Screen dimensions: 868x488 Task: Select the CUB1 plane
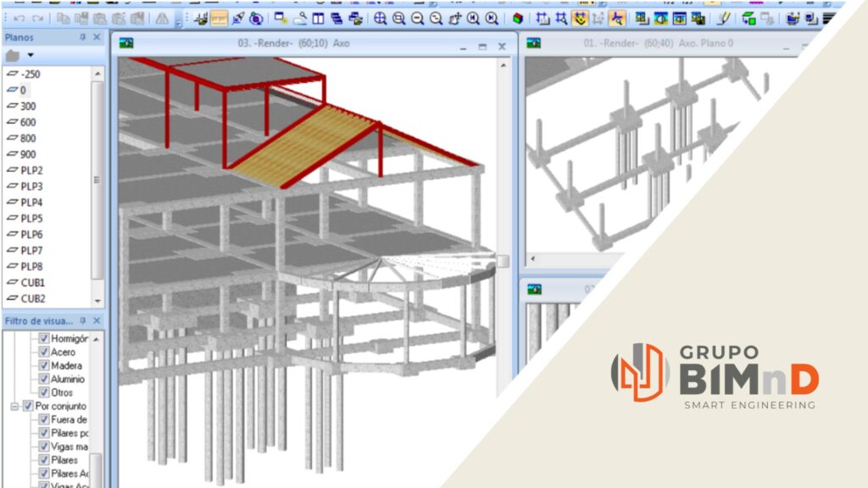[33, 282]
